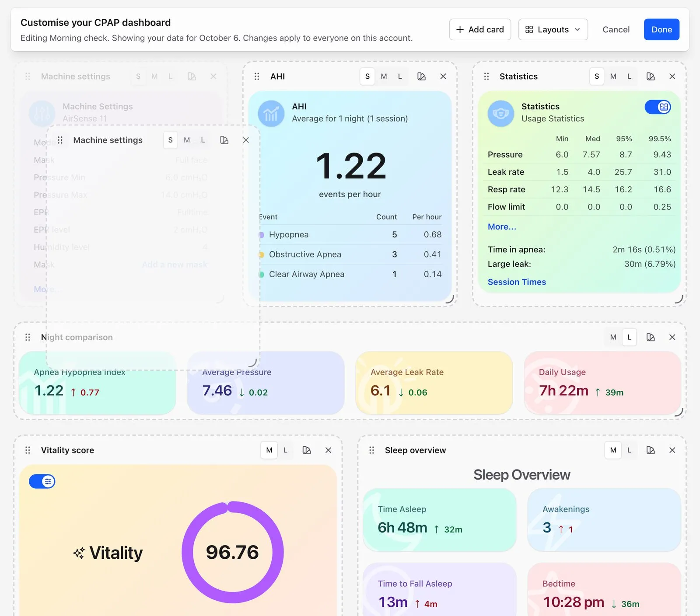This screenshot has width=700, height=616.
Task: Open floating Machine settings appearance editor icon
Action: coord(224,140)
